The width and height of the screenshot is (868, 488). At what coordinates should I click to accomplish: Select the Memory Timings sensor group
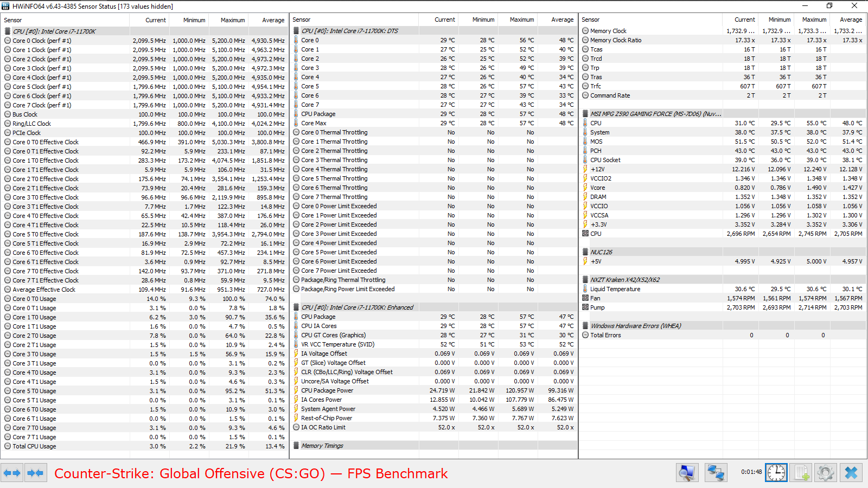(434, 446)
